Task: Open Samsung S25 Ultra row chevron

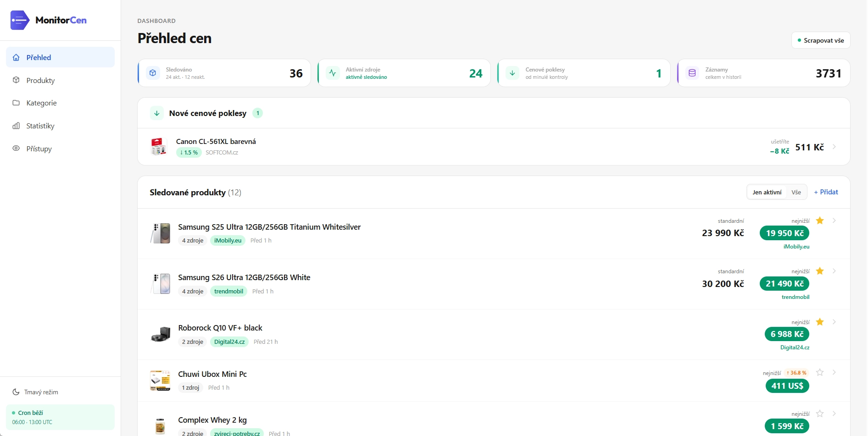Action: (x=834, y=221)
